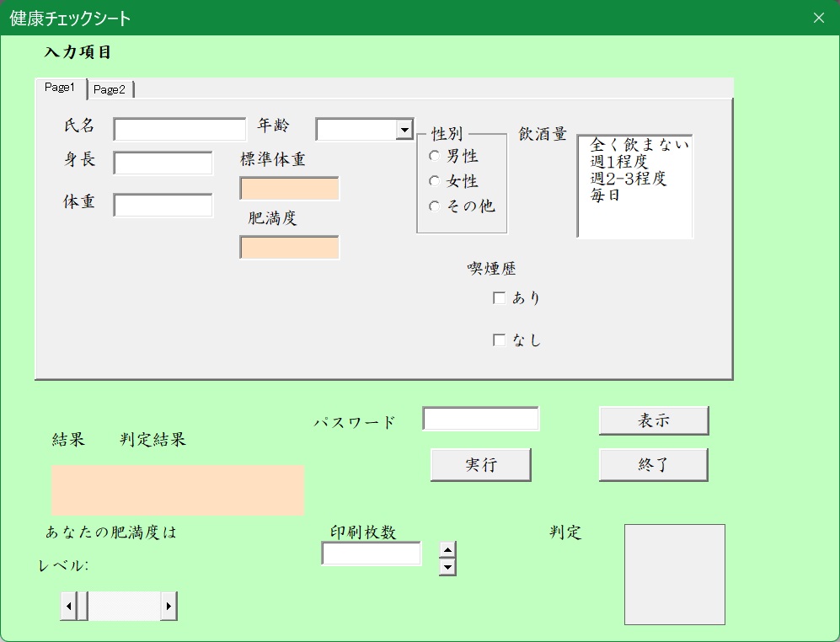Enable the あり smoking history checkbox
This screenshot has height=642, width=840.
click(x=500, y=297)
